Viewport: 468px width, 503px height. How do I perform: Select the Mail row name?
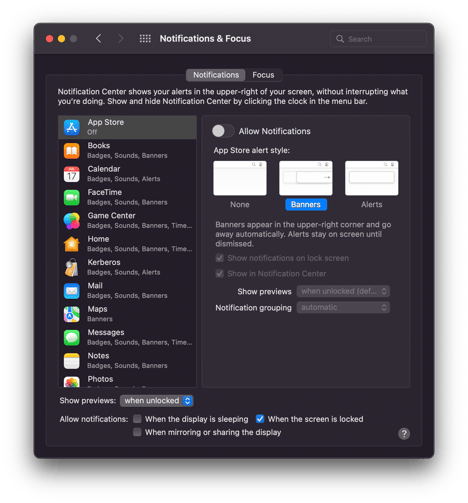(x=95, y=286)
